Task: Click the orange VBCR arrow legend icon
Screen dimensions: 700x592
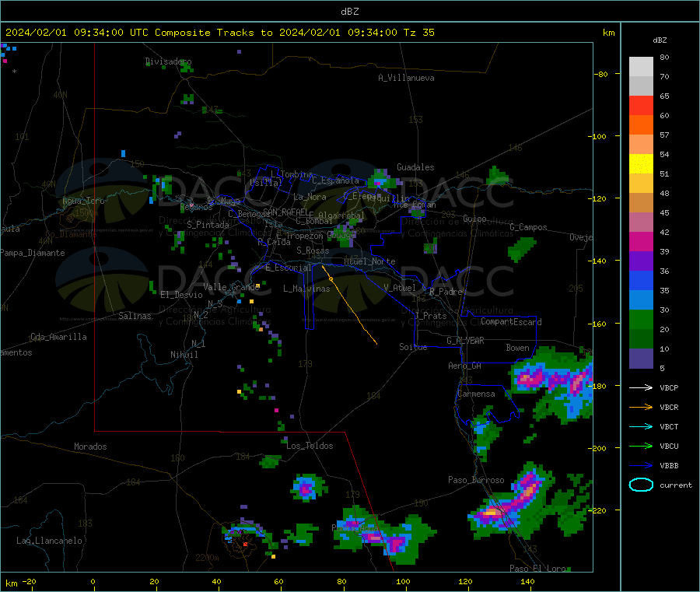Action: click(x=641, y=407)
